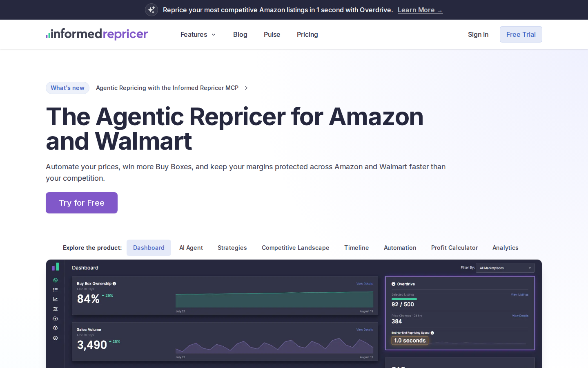Viewport: 588px width, 368px height.
Task: Click the informed repricer logo
Action: [97, 34]
